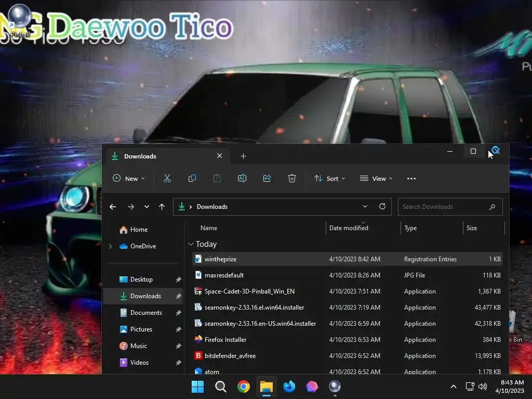Unpin Downloads using its pin icon
532x399 pixels.
178,296
